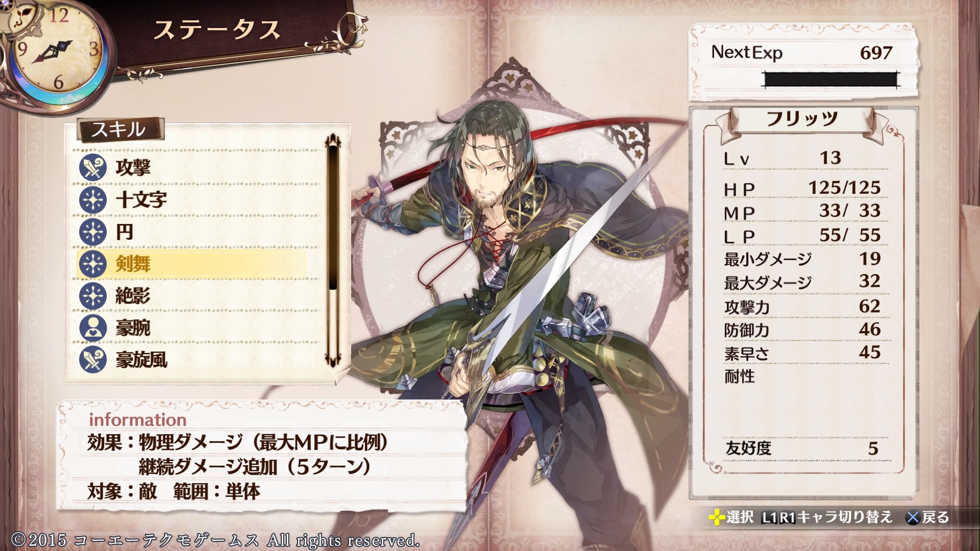Viewport: 980px width, 551px height.
Task: Click the フリッツ character name banner
Action: 802,120
